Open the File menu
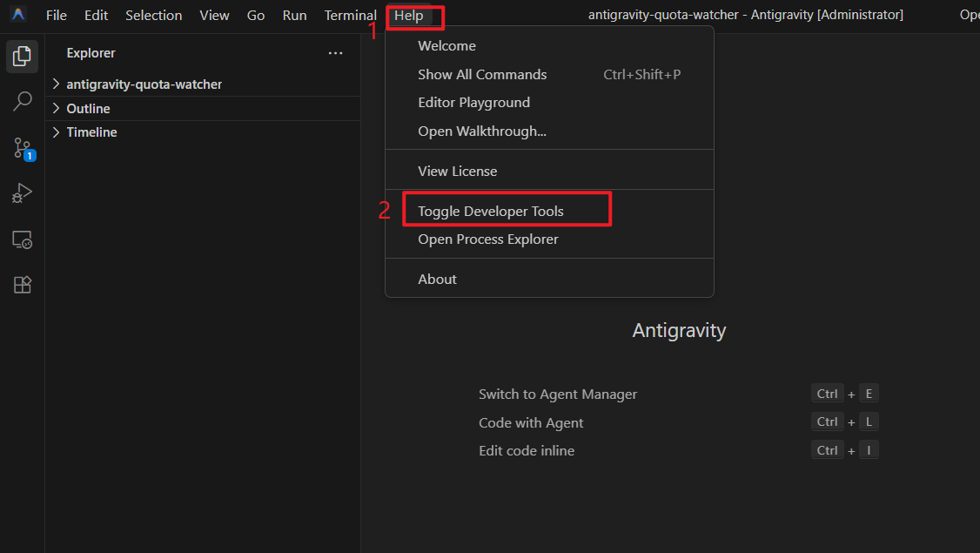Image resolution: width=980 pixels, height=553 pixels. pos(57,15)
